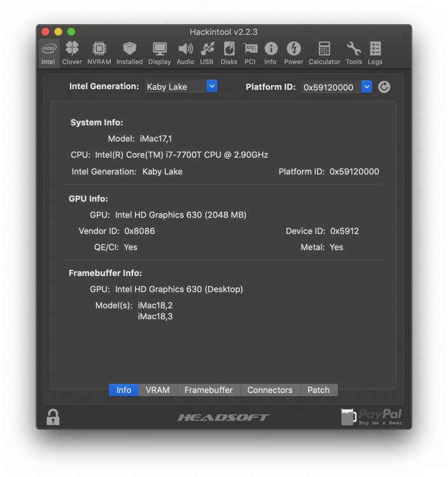Image resolution: width=448 pixels, height=477 pixels.
Task: Open the Logs toolbar icon
Action: pos(375,52)
